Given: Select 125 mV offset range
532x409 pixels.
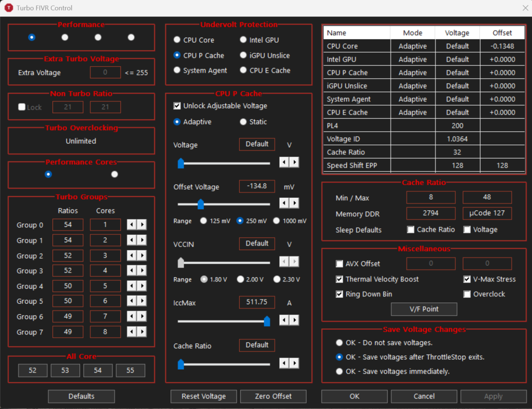Looking at the screenshot, I should pyautogui.click(x=215, y=221).
